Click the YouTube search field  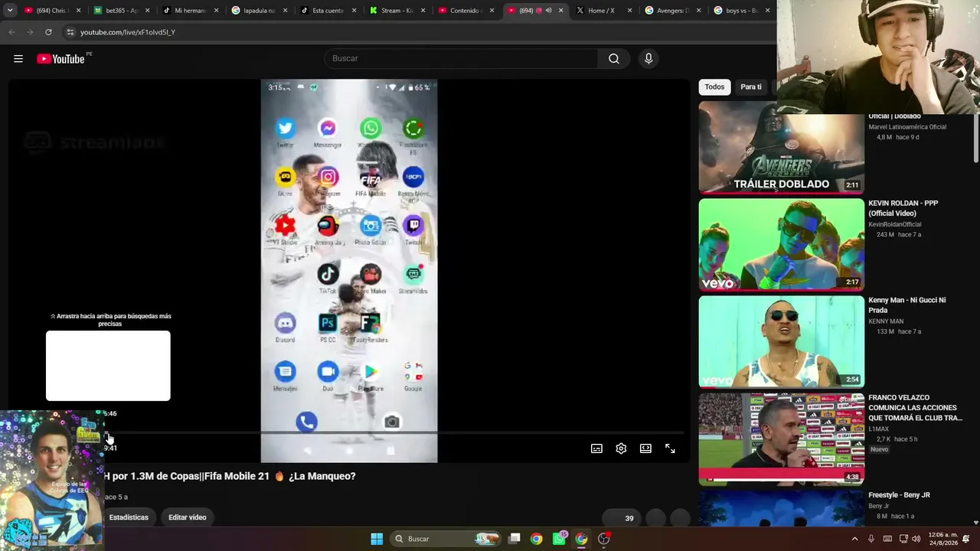point(461,59)
